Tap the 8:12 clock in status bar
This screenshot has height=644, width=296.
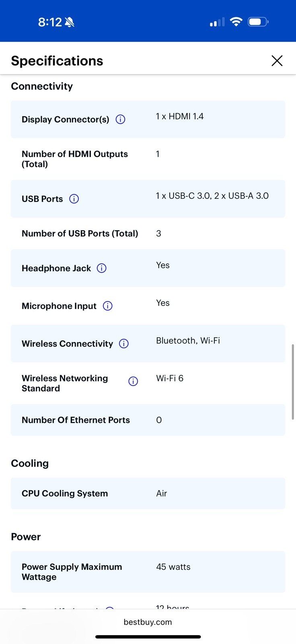point(50,22)
